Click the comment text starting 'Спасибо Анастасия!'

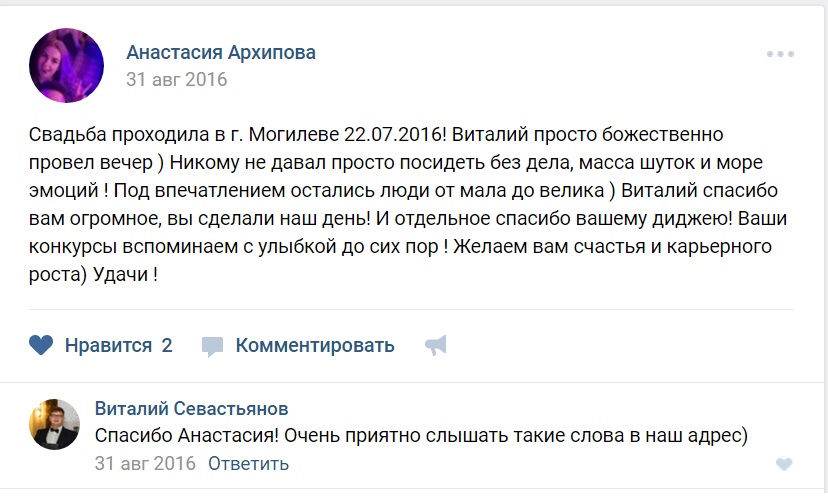pyautogui.click(x=421, y=437)
